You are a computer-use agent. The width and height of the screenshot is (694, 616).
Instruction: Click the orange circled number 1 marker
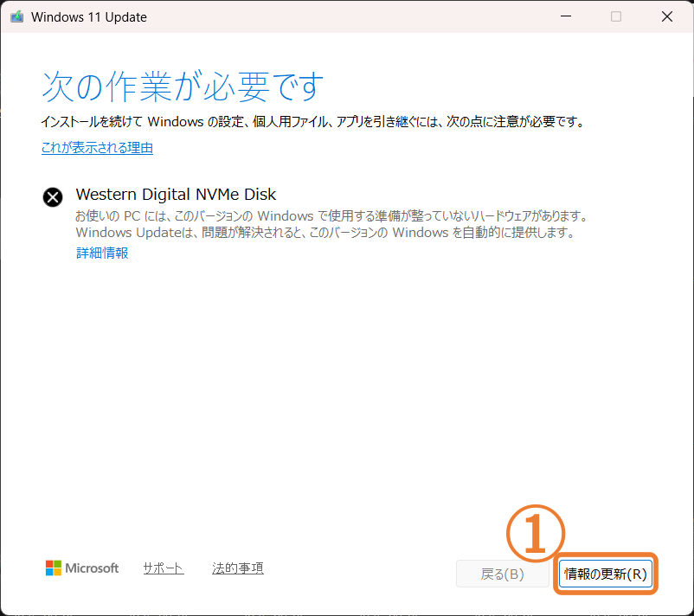tap(535, 533)
